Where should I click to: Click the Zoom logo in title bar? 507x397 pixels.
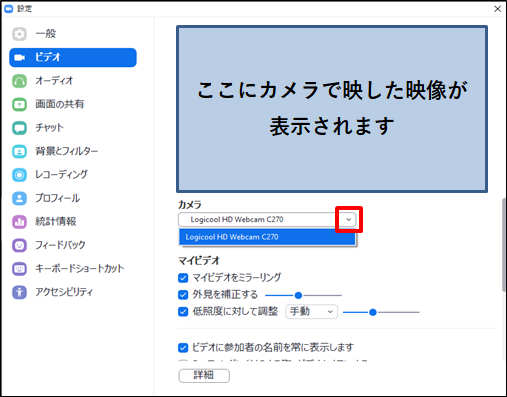point(8,9)
